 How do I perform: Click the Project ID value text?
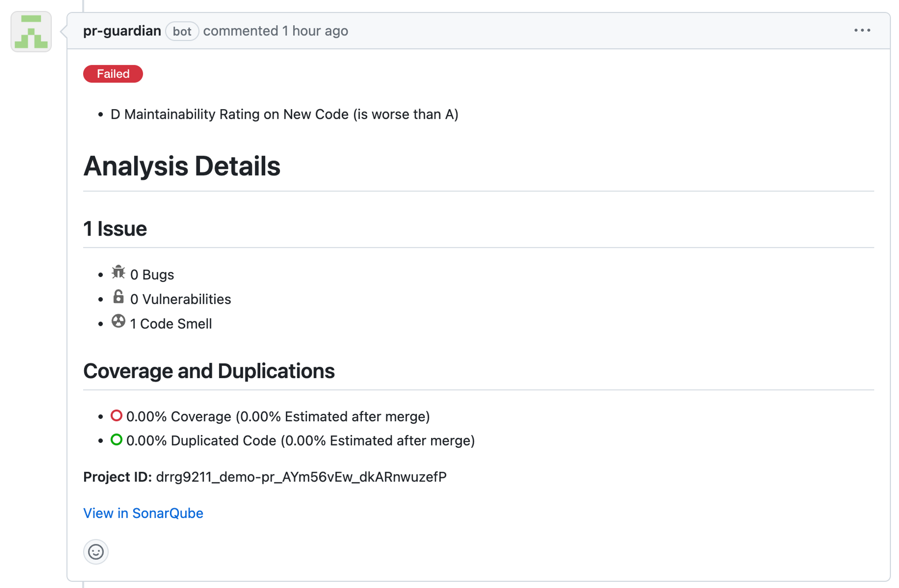pyautogui.click(x=301, y=477)
